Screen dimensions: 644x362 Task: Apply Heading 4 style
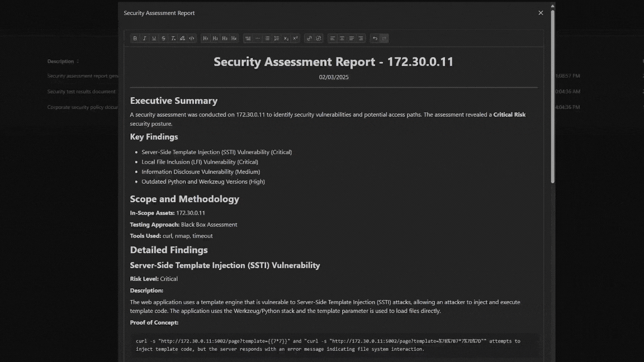[x=234, y=38]
